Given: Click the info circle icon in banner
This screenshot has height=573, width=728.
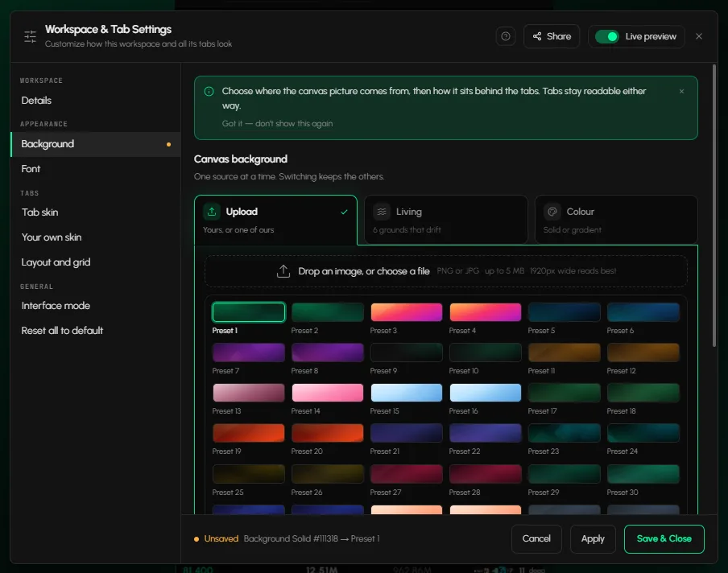Looking at the screenshot, I should 209,92.
